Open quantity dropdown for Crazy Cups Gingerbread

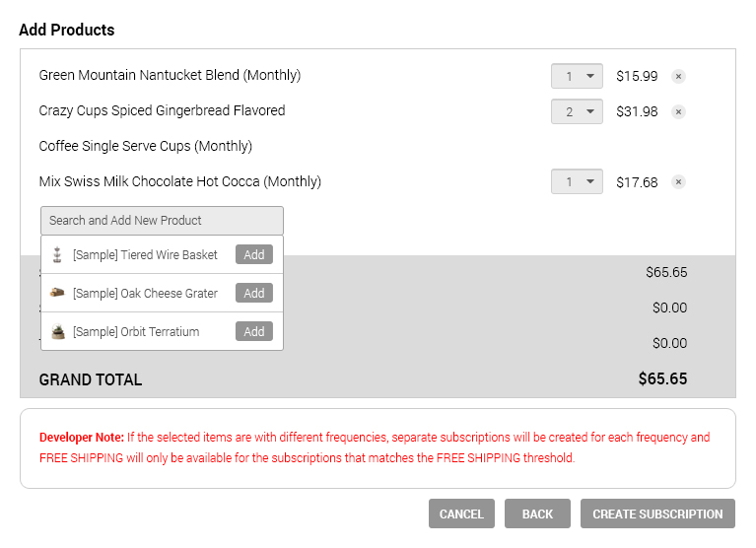coord(577,111)
